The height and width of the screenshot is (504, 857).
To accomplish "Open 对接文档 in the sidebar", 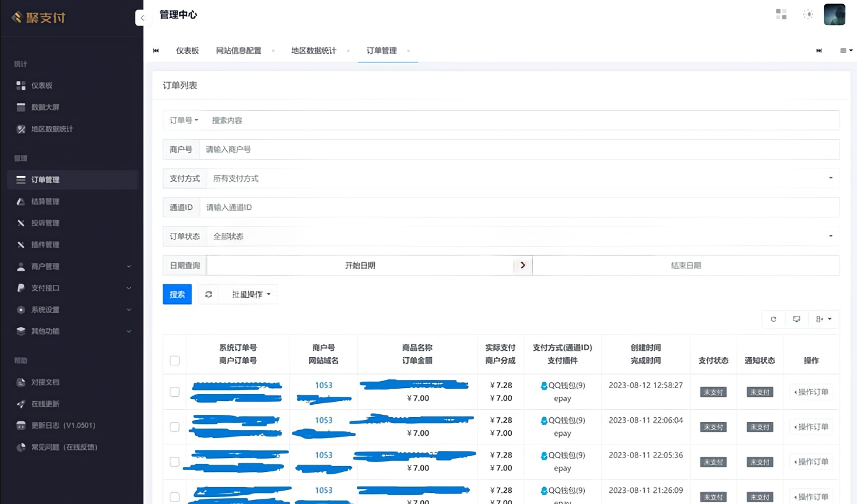I will tap(72, 382).
